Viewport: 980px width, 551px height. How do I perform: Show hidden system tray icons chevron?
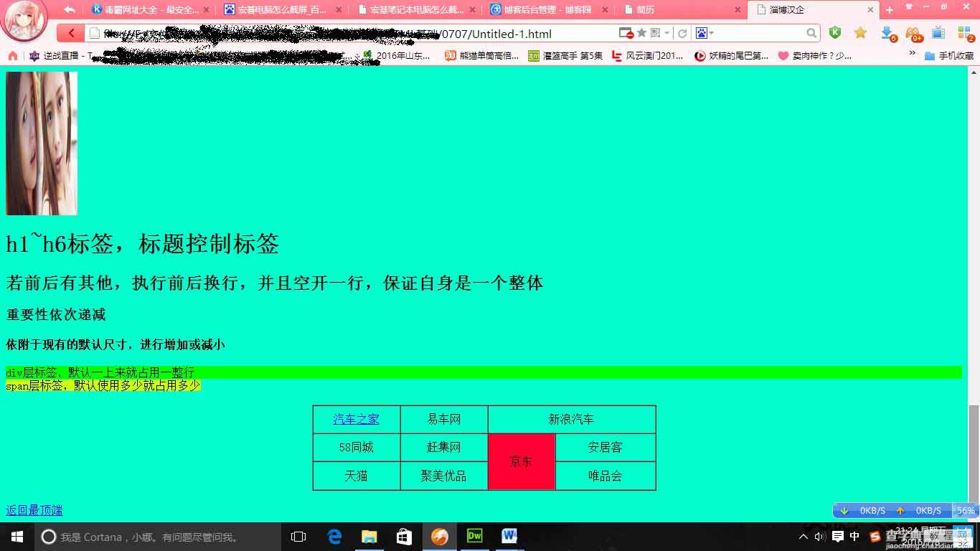click(804, 537)
